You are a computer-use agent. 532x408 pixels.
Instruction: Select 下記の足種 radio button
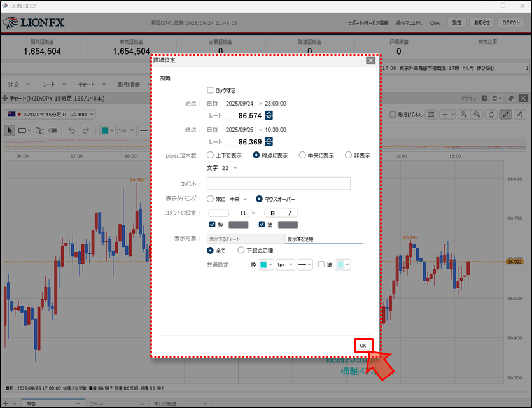241,250
